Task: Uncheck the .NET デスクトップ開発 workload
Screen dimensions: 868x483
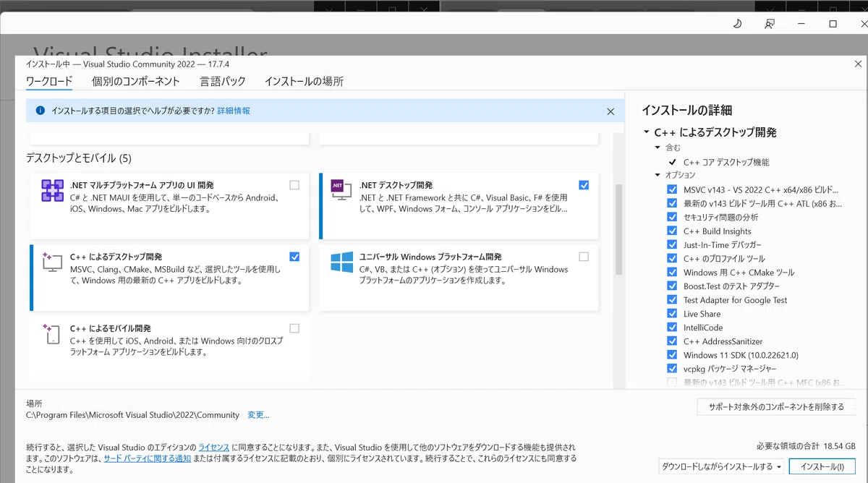Action: tap(584, 185)
